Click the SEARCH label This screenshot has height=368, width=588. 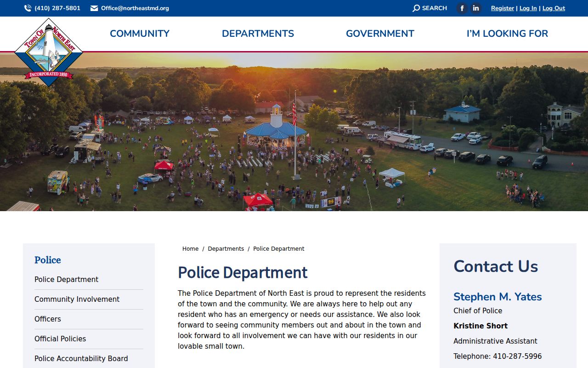435,8
